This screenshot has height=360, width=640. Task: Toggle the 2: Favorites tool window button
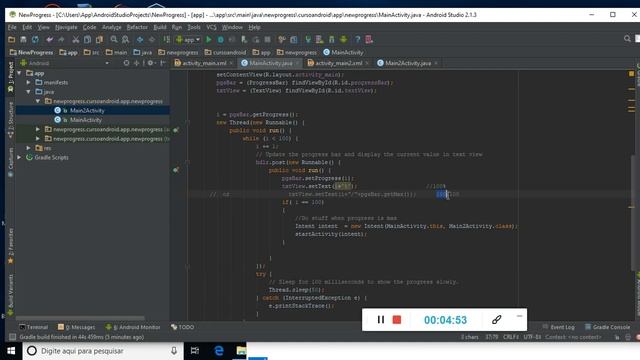click(x=11, y=246)
